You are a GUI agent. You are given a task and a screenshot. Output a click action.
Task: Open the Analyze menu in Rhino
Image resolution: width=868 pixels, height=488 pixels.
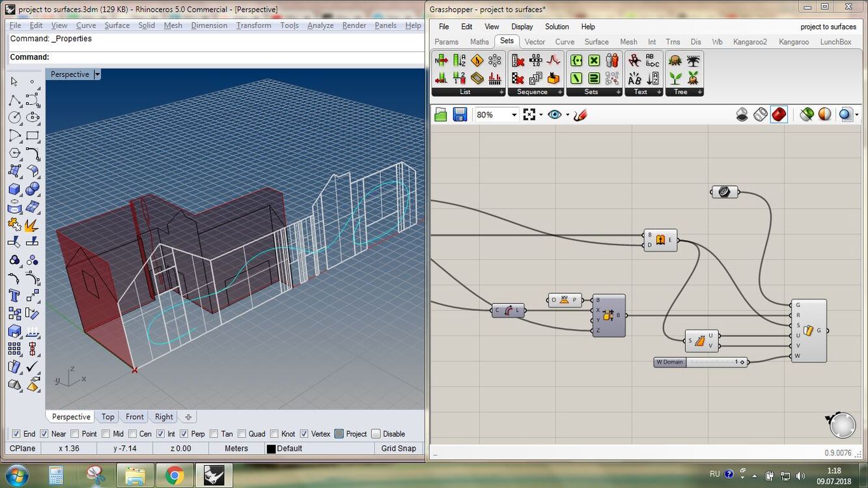coord(320,25)
